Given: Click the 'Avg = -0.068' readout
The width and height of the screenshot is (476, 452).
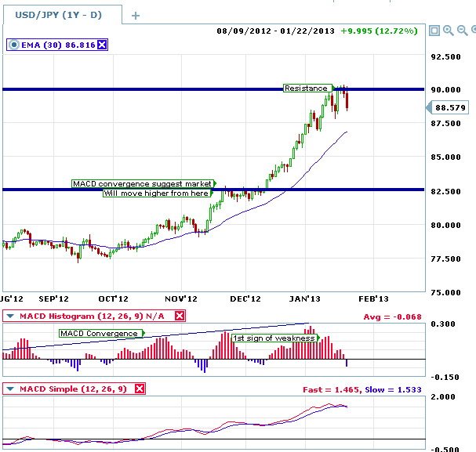Looking at the screenshot, I should (393, 317).
